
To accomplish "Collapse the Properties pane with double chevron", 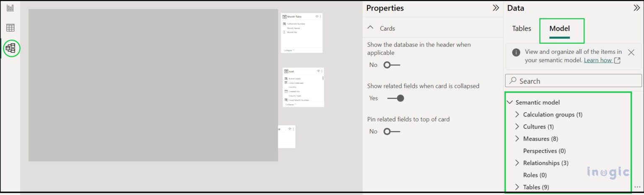I will pos(496,8).
